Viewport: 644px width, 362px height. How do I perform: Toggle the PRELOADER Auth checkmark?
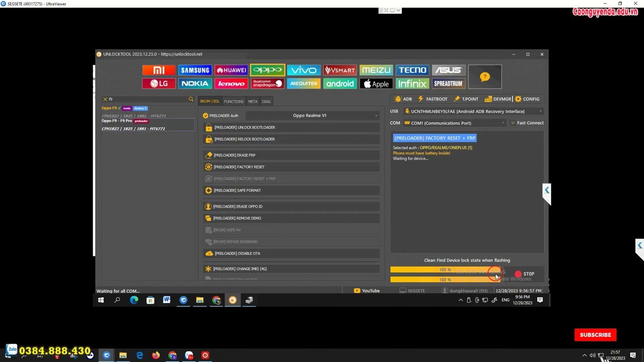[206, 116]
